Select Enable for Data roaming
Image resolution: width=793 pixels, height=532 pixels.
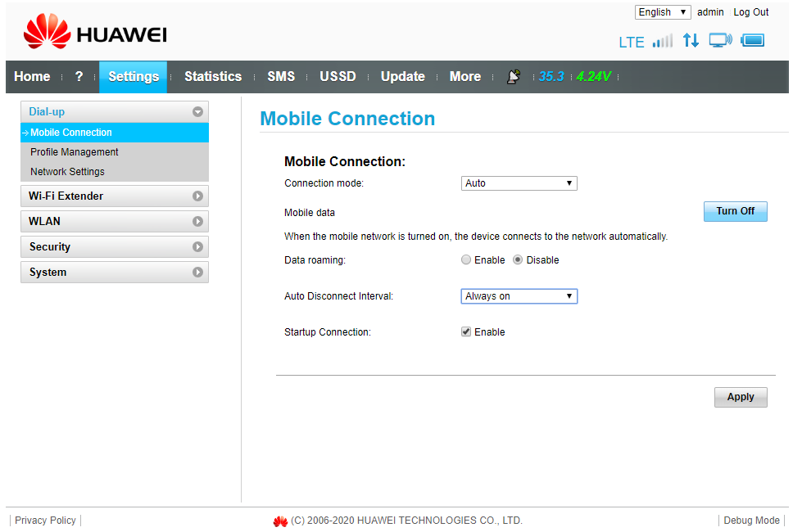[x=466, y=259]
